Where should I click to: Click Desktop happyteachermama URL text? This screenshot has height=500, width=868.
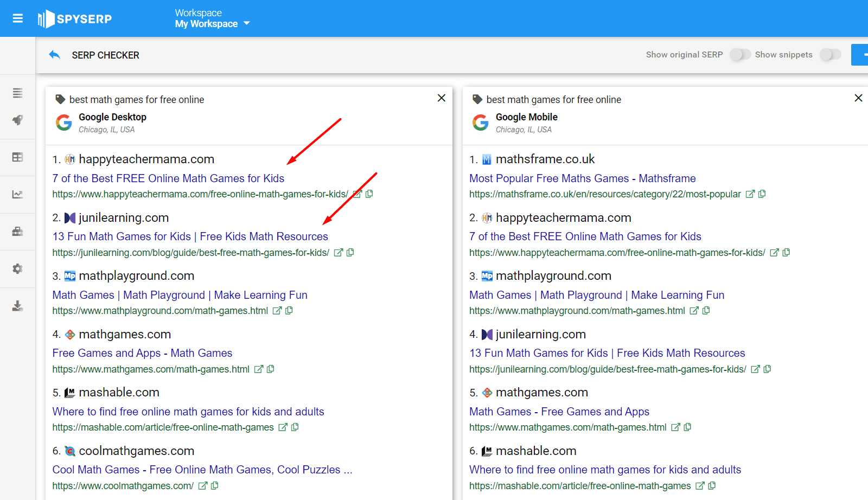tap(200, 194)
